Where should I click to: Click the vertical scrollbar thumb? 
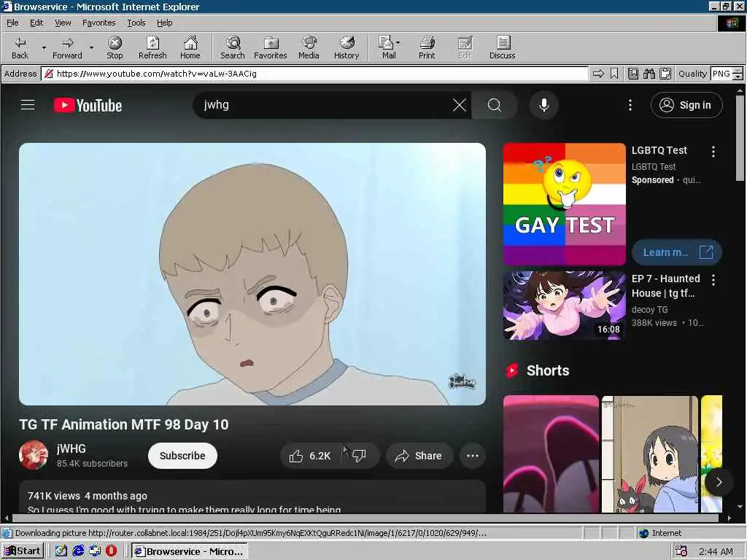[740, 138]
